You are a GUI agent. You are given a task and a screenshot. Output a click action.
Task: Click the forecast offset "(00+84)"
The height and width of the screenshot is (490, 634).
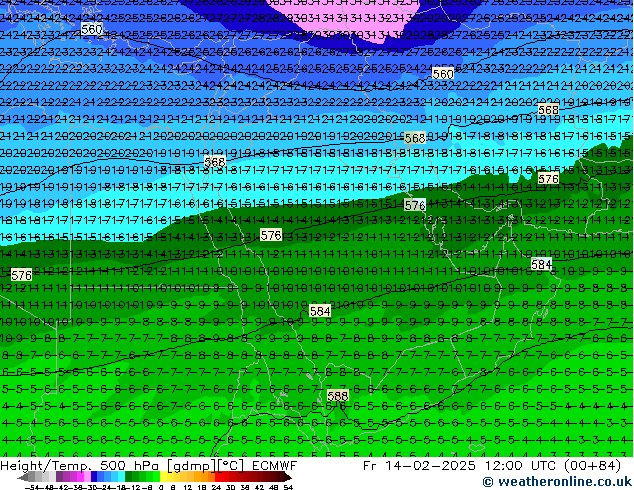point(592,466)
